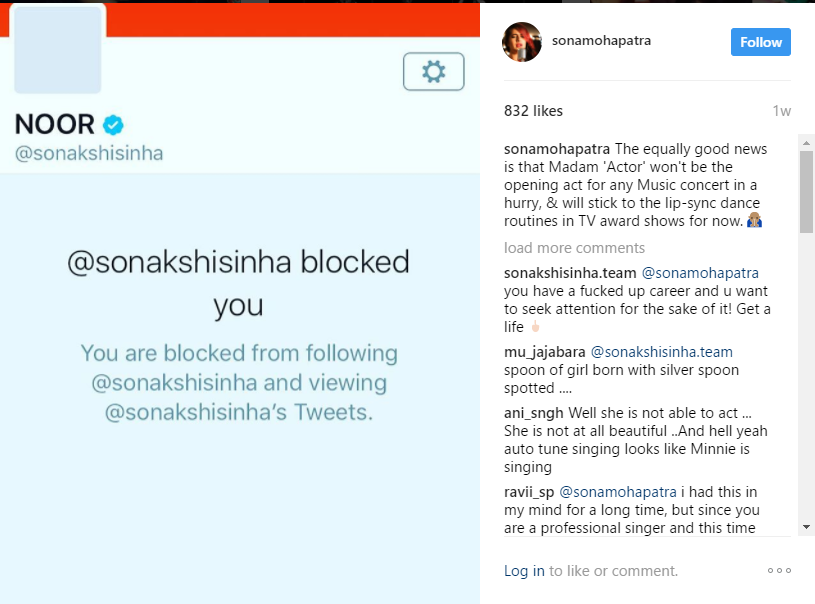Click the scrollbar up arrow
This screenshot has height=604, width=815.
click(806, 143)
